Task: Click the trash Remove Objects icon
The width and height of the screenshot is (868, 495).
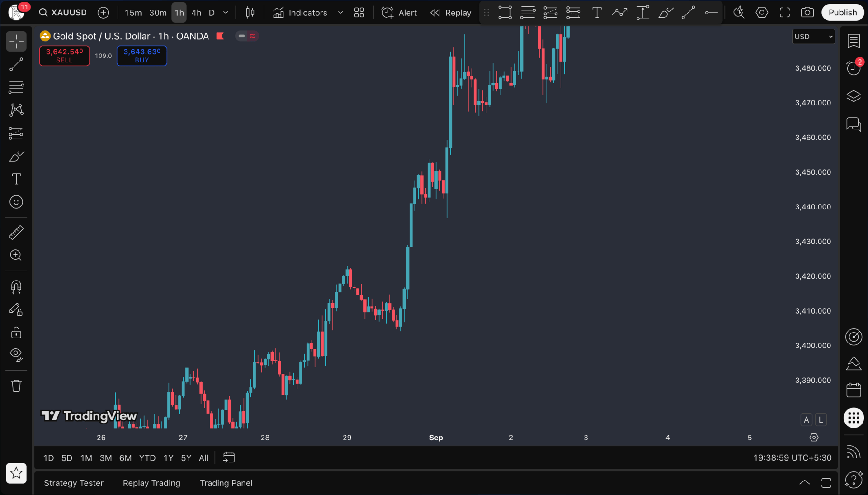Action: pyautogui.click(x=16, y=386)
